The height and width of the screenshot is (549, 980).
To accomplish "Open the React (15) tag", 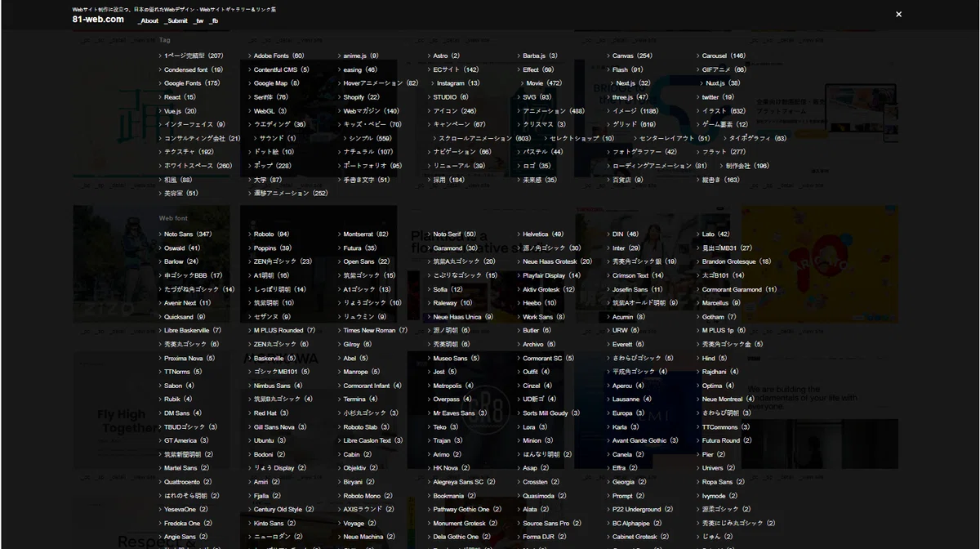I will point(180,97).
